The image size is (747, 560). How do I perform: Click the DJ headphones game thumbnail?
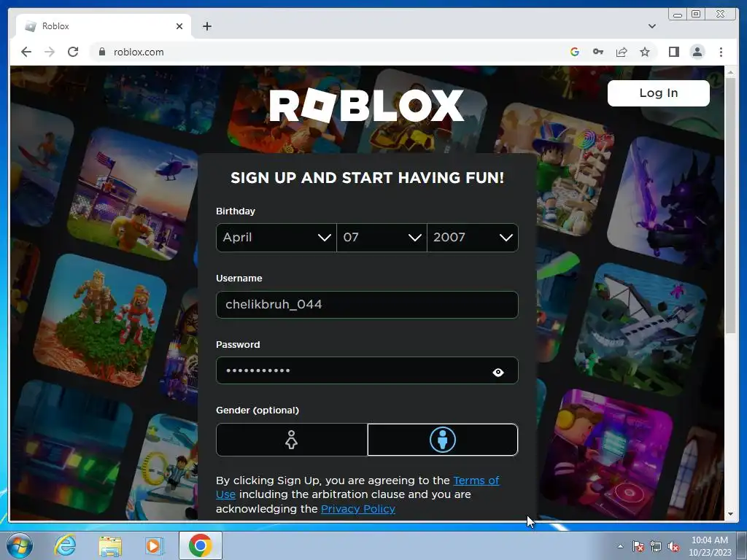609,455
